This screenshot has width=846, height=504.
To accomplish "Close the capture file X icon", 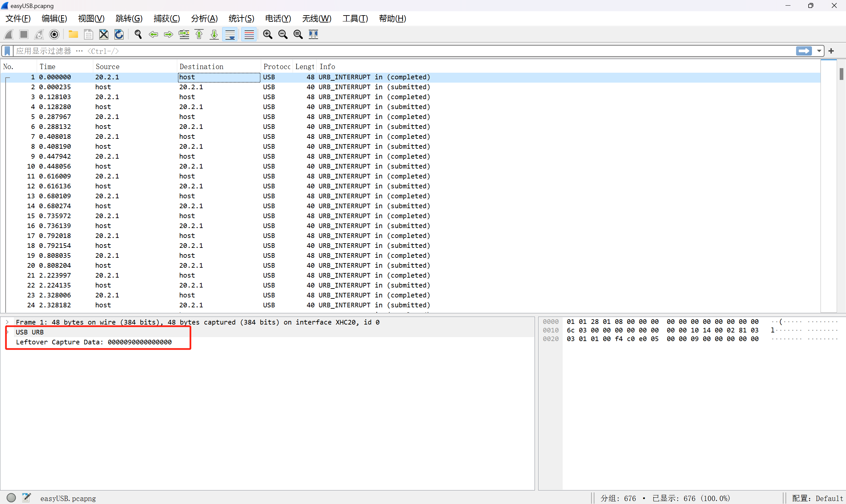I will (x=103, y=34).
